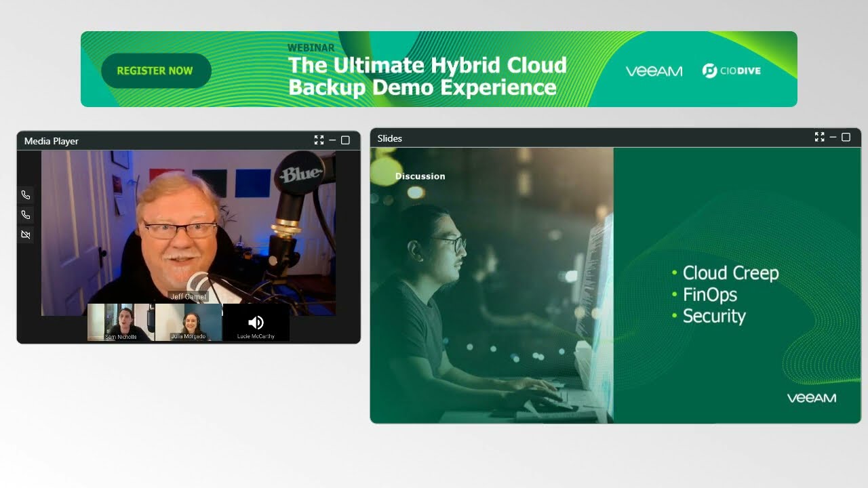Image resolution: width=868 pixels, height=488 pixels.
Task: Click the Veeam logo in the banner
Action: (653, 70)
